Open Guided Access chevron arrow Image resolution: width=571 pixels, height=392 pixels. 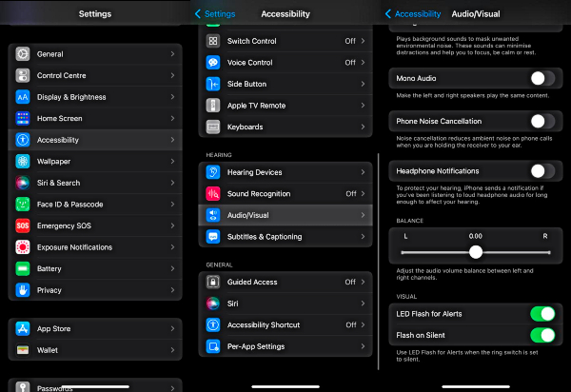pyautogui.click(x=363, y=282)
